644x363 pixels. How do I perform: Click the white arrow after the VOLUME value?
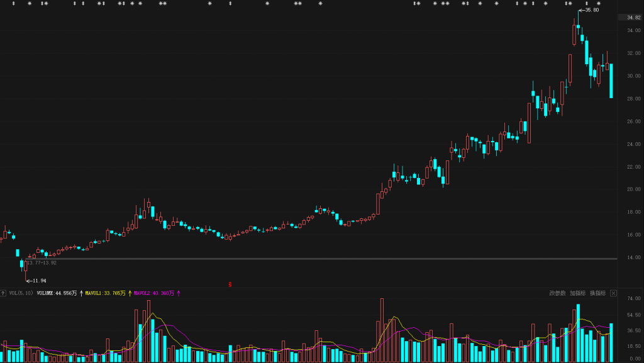click(81, 293)
